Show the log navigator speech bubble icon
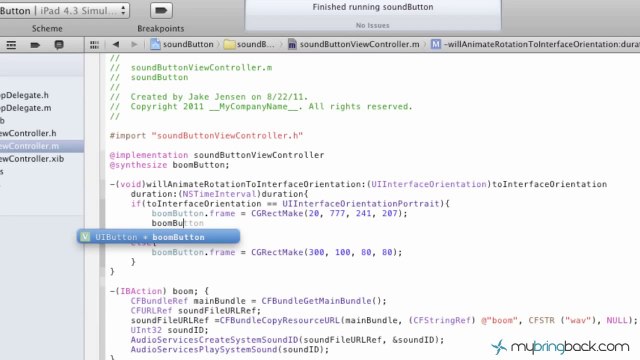 [x=59, y=45]
